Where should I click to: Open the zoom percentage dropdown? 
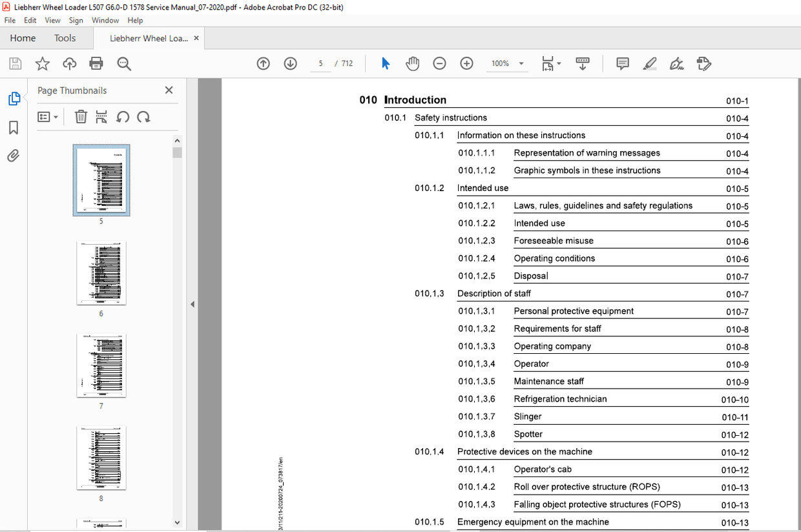(x=520, y=63)
